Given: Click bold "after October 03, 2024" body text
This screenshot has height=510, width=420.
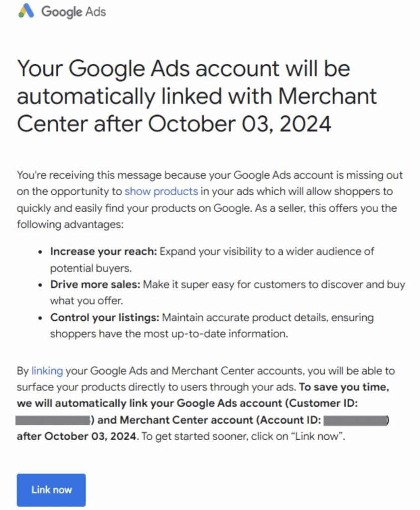Looking at the screenshot, I should (x=76, y=436).
